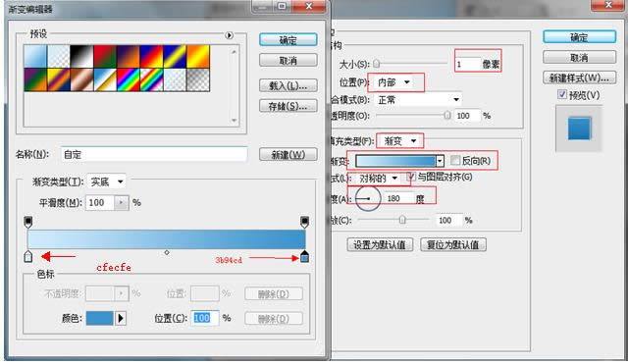The height and width of the screenshot is (364, 628).
Task: Click the 复位为默认值 button
Action: click(453, 244)
